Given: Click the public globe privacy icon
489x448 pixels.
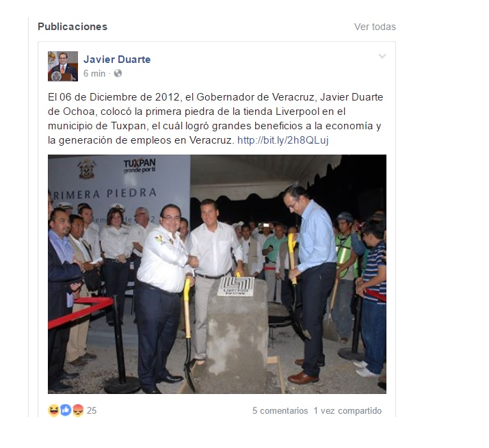Looking at the screenshot, I should (118, 73).
